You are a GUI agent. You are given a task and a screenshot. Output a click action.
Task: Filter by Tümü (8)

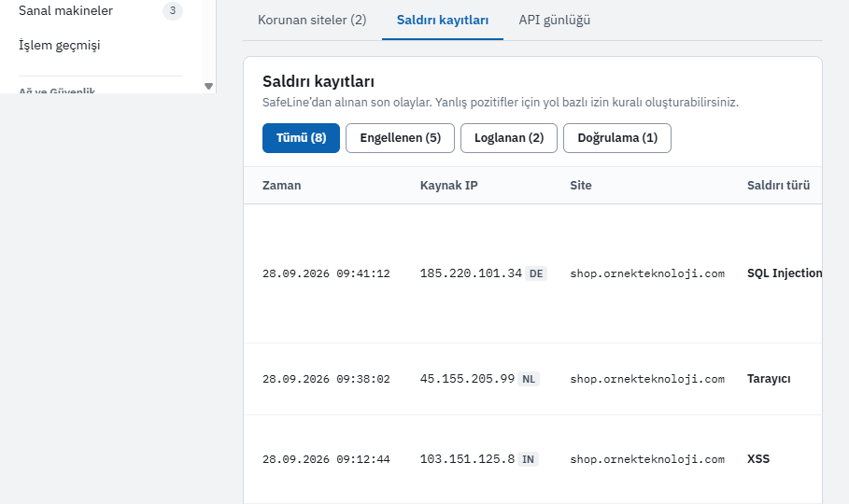[x=301, y=138]
